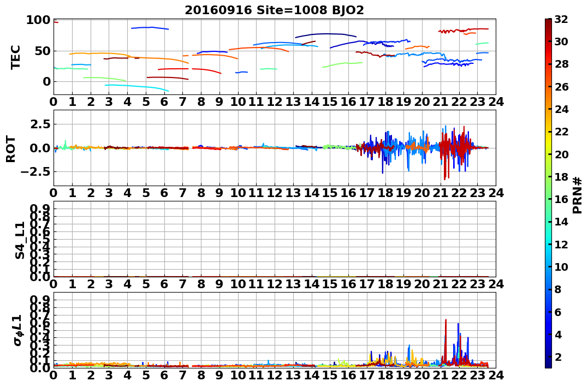Click colorbar tick value 26
The height and width of the screenshot is (387, 588).
(561, 87)
